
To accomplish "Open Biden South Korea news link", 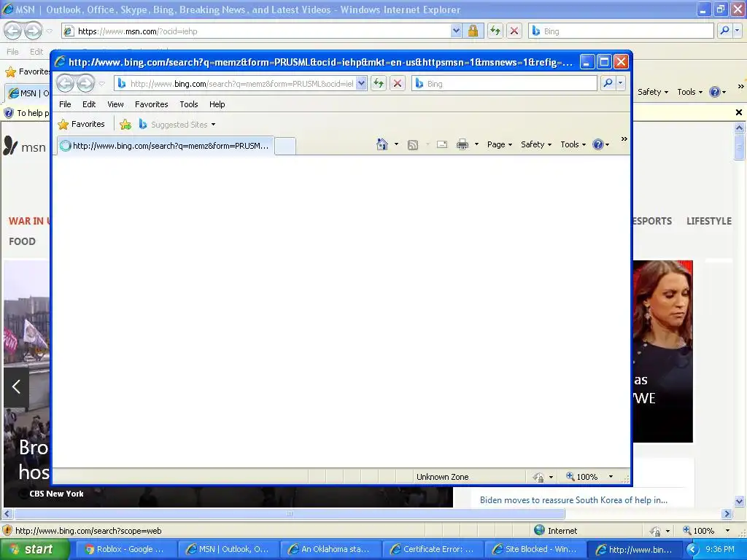I will point(573,500).
